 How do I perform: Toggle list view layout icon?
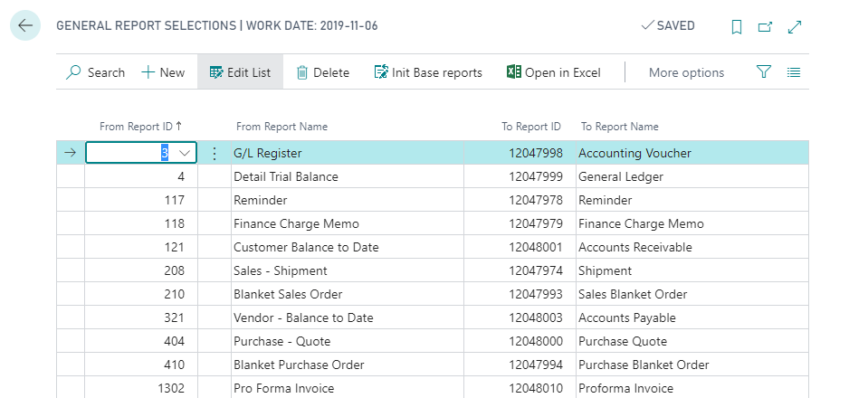coord(794,72)
